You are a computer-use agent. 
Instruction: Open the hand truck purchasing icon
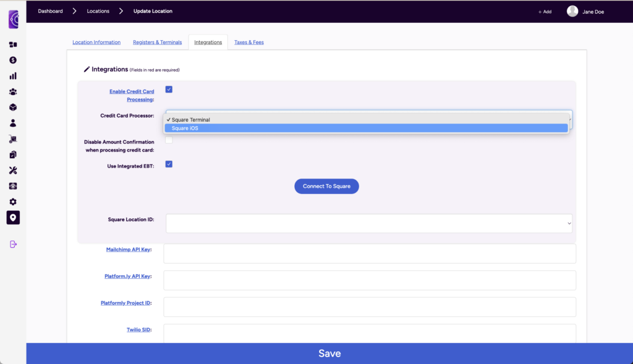pyautogui.click(x=13, y=139)
